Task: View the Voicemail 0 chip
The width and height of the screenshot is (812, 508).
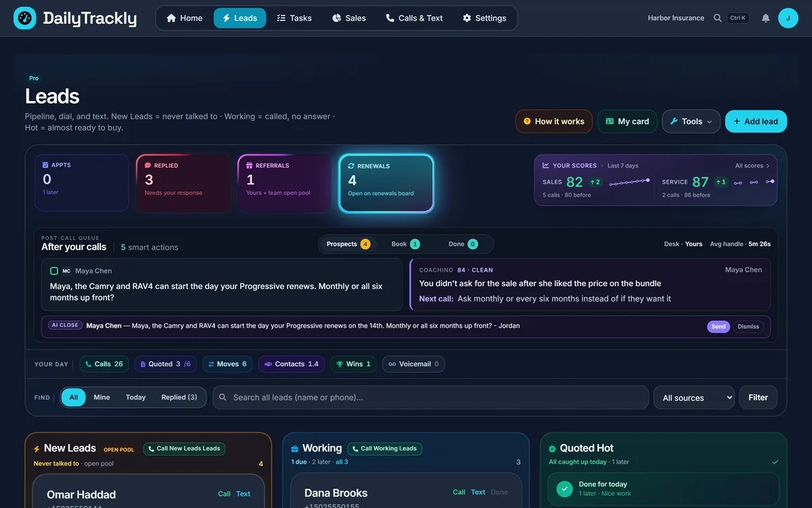Action: pos(413,364)
